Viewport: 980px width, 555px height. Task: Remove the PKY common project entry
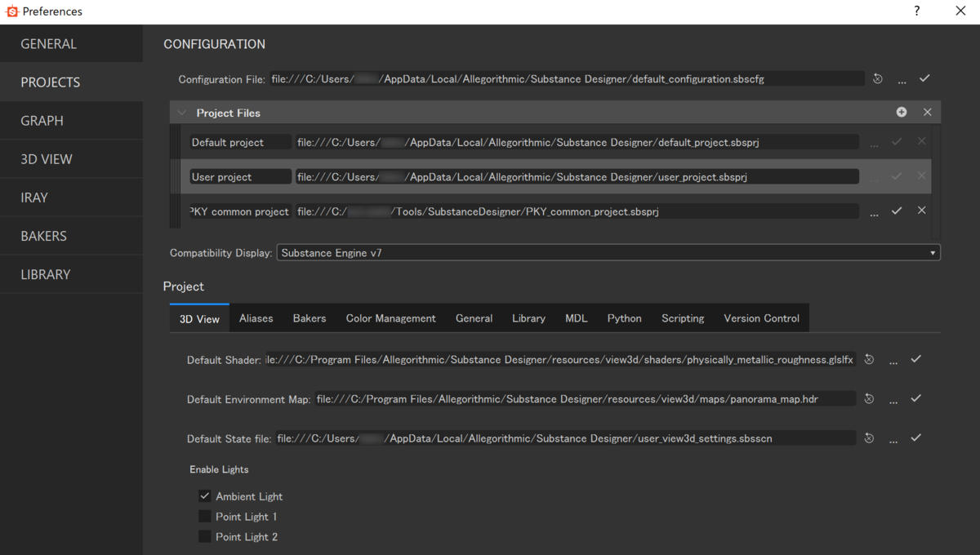pos(921,211)
